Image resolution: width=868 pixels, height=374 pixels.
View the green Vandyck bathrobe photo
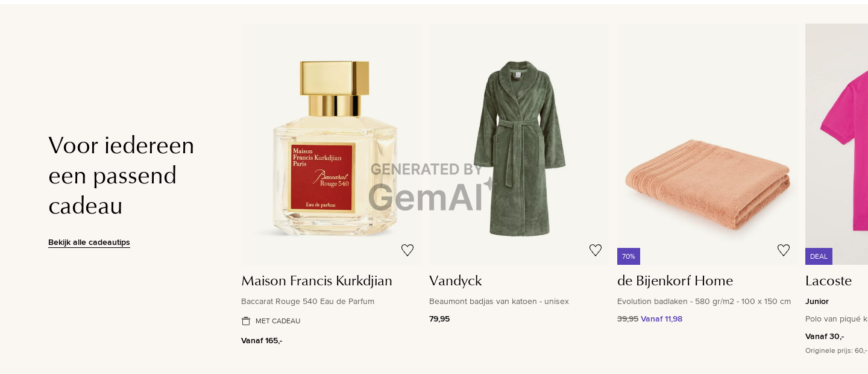[520, 144]
